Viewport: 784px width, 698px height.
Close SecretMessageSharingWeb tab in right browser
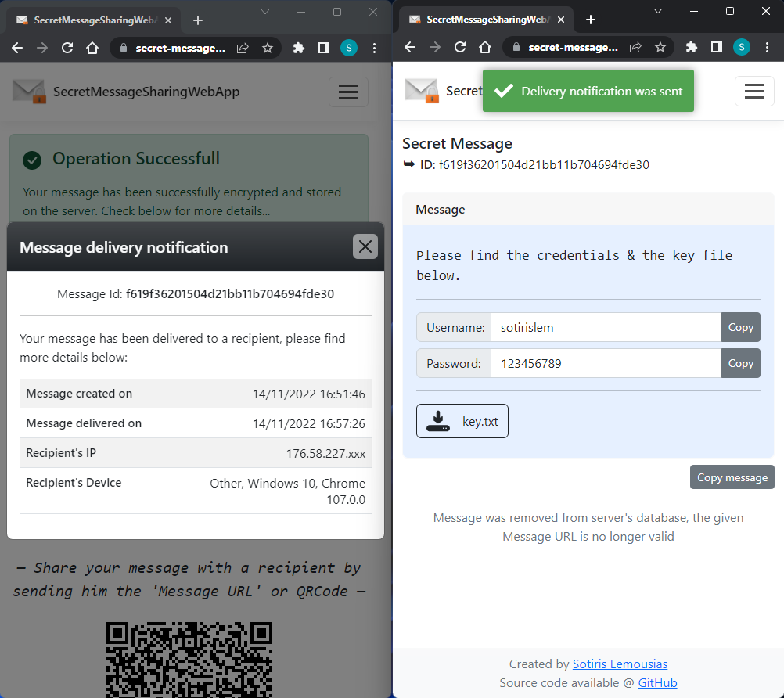click(561, 20)
